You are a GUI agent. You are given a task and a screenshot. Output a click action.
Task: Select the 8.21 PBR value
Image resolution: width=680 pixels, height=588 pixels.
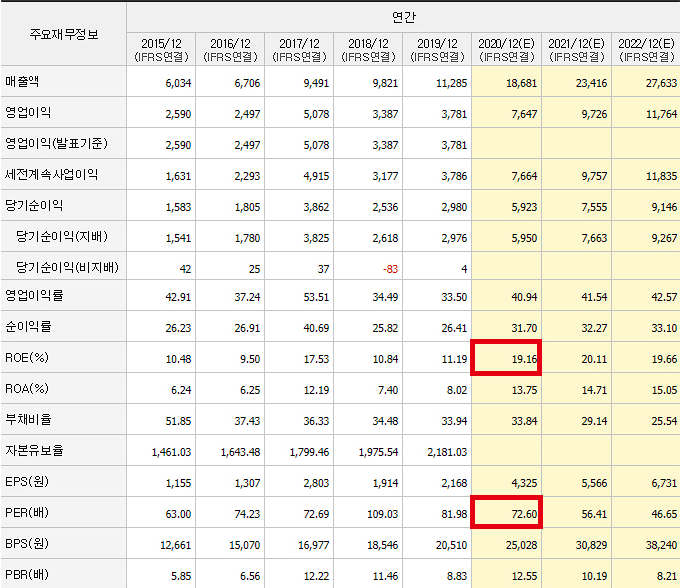(x=667, y=576)
